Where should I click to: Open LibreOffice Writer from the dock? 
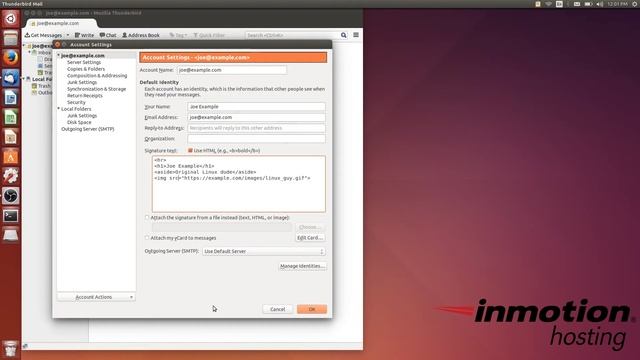[11, 97]
